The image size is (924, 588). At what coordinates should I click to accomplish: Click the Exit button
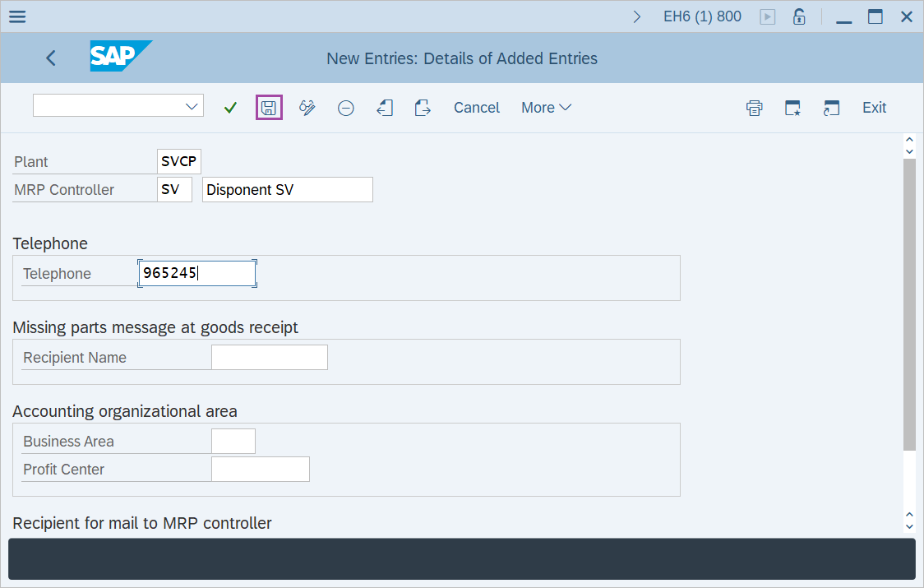tap(874, 107)
